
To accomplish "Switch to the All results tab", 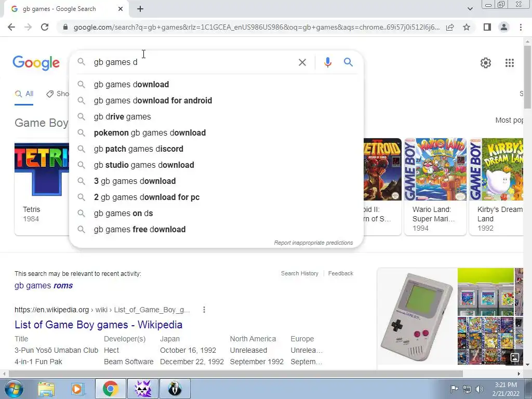I will point(24,94).
